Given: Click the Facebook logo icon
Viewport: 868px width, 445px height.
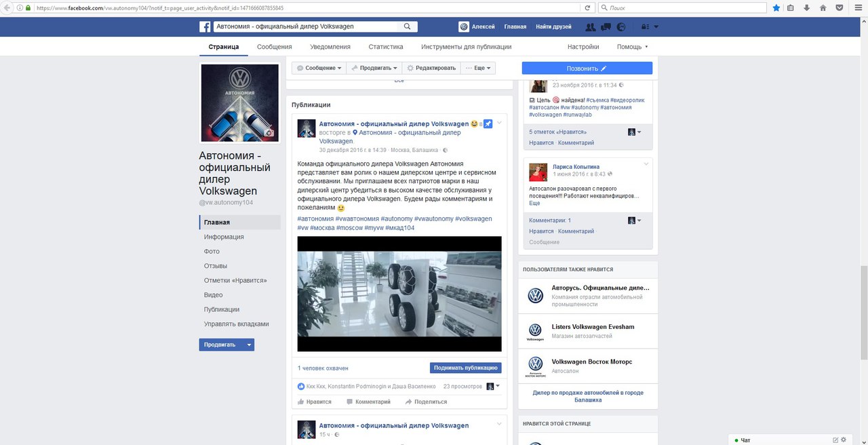Looking at the screenshot, I should [204, 26].
